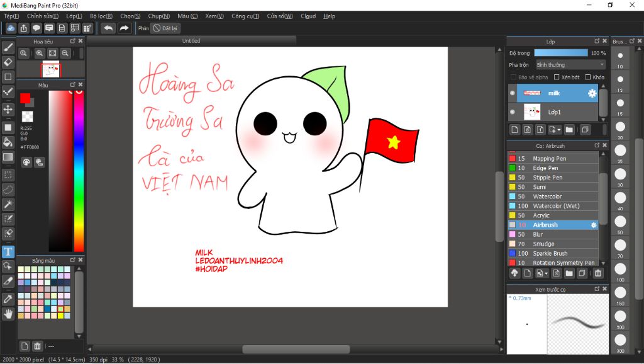The width and height of the screenshot is (644, 364).
Task: Open the Help menu
Action: point(329,16)
